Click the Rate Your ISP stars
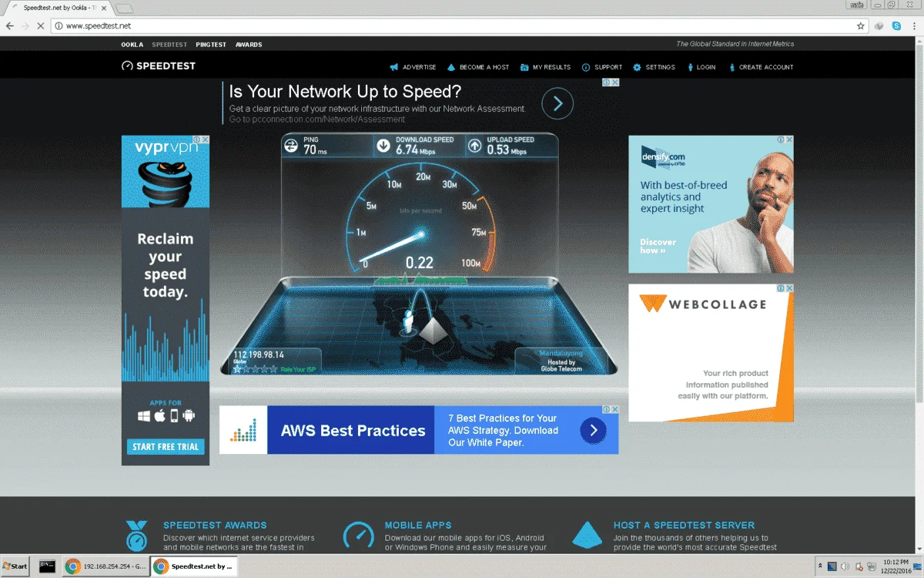Image resolution: width=924 pixels, height=578 pixels. coord(255,369)
